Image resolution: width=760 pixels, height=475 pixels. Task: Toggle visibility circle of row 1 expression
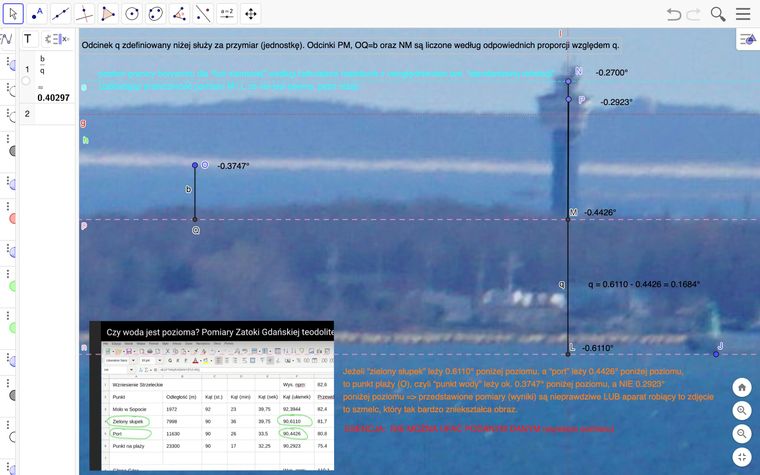point(27,80)
